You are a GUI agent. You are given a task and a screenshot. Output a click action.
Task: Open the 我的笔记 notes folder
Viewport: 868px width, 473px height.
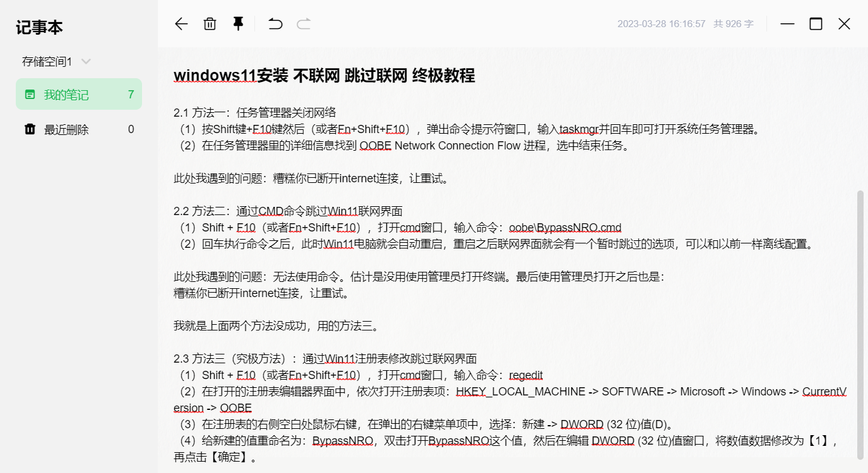point(79,94)
